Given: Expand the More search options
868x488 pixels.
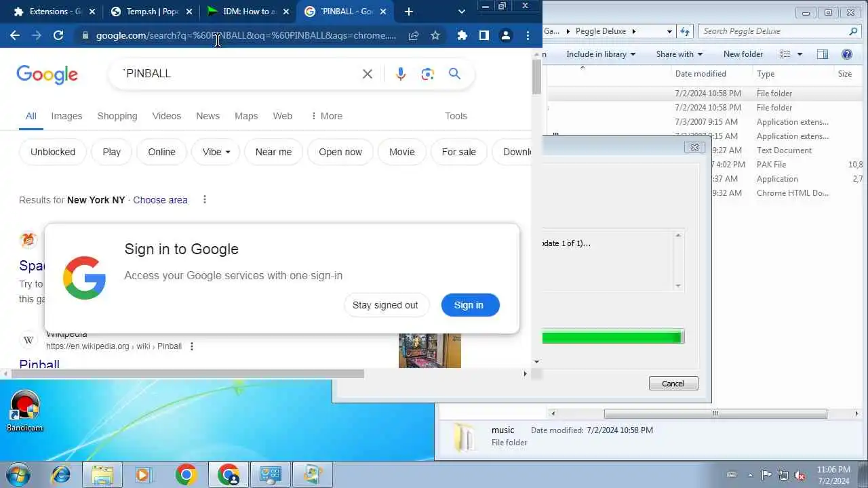Looking at the screenshot, I should pos(326,116).
